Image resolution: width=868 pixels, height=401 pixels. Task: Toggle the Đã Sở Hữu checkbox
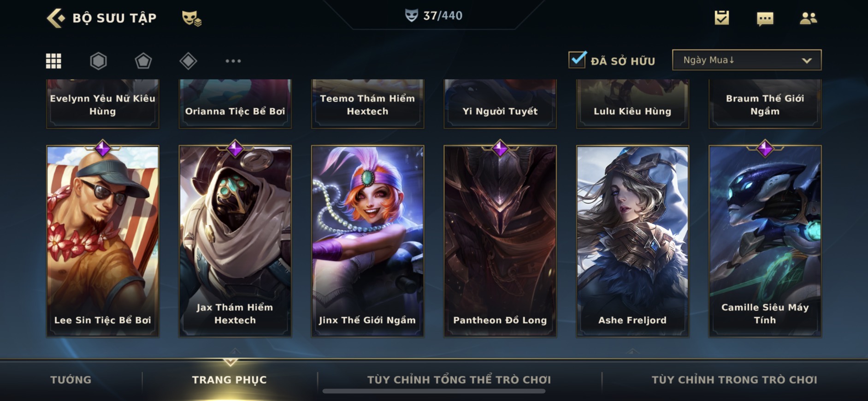(577, 60)
